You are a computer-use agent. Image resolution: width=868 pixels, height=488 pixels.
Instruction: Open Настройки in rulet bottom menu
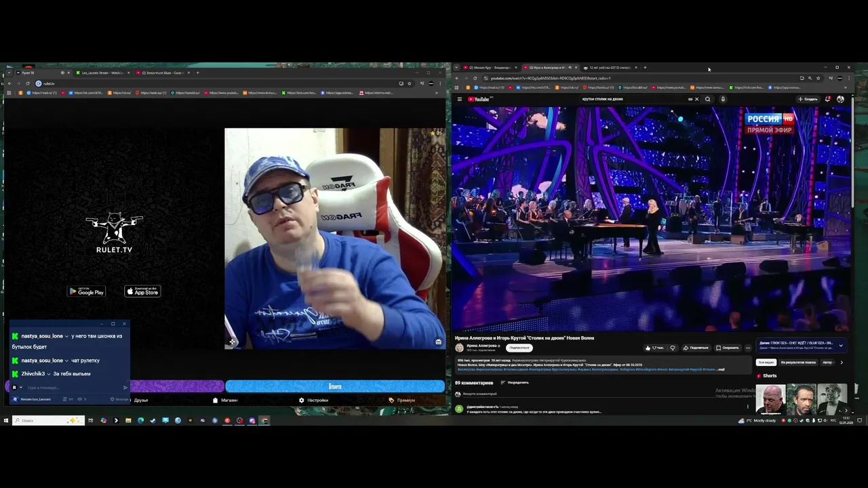(x=313, y=400)
